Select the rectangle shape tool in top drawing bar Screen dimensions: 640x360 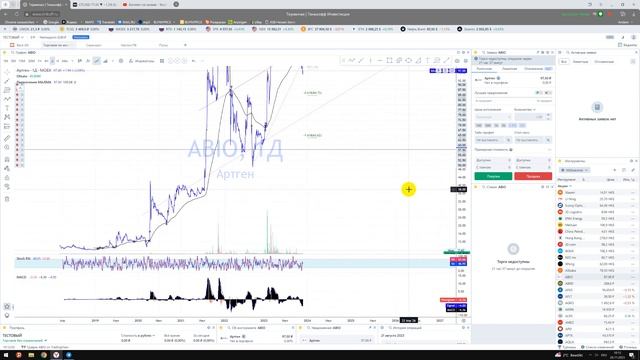[389, 60]
